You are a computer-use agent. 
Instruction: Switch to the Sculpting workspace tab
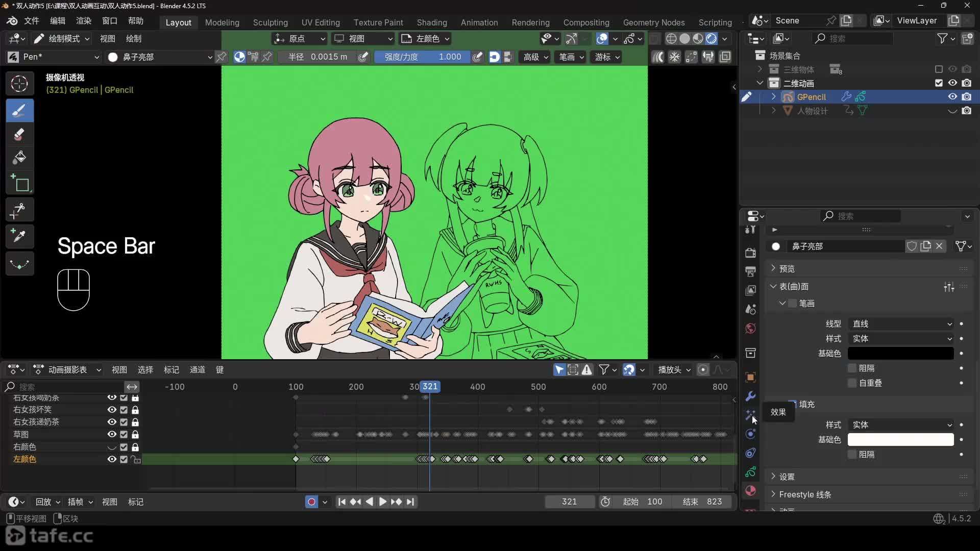[270, 22]
